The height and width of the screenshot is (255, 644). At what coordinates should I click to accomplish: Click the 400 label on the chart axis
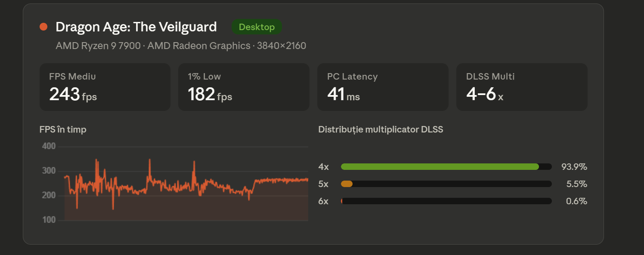tap(49, 146)
